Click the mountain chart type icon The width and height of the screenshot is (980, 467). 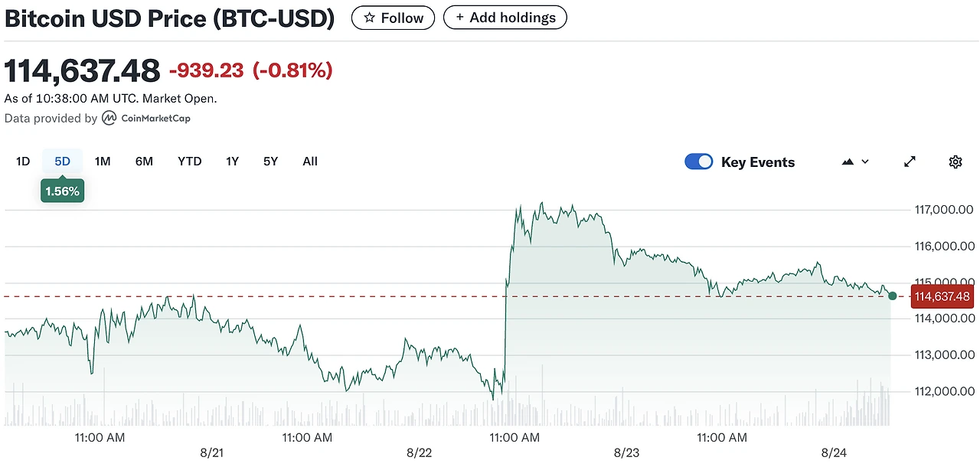pyautogui.click(x=848, y=162)
